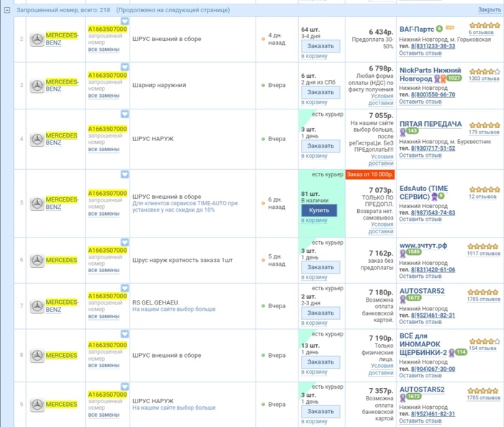Click phone number 8(800)550-66-70
Screen dimensions: 504x427
click(x=433, y=94)
